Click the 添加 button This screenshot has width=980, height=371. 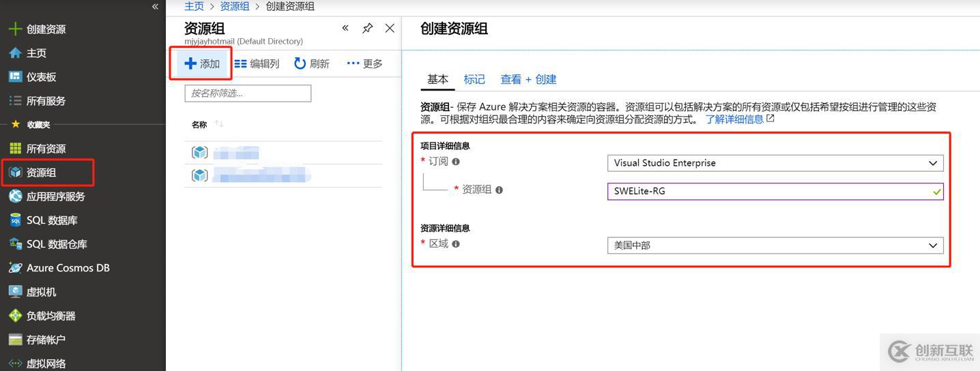(x=202, y=63)
